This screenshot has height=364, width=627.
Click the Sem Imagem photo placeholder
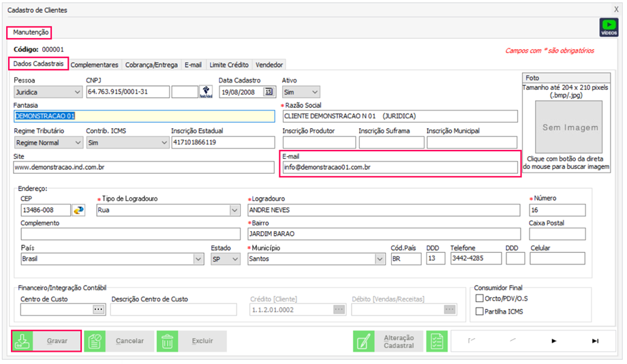[570, 127]
